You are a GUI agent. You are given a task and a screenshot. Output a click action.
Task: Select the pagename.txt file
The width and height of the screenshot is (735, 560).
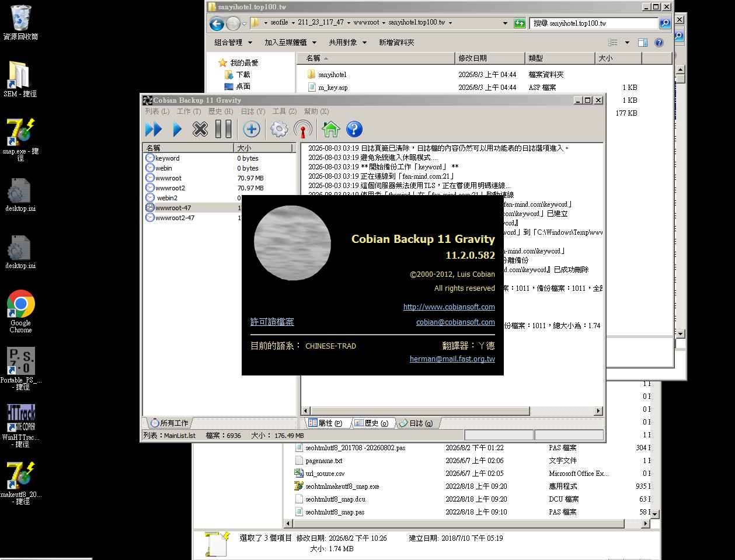pyautogui.click(x=319, y=461)
